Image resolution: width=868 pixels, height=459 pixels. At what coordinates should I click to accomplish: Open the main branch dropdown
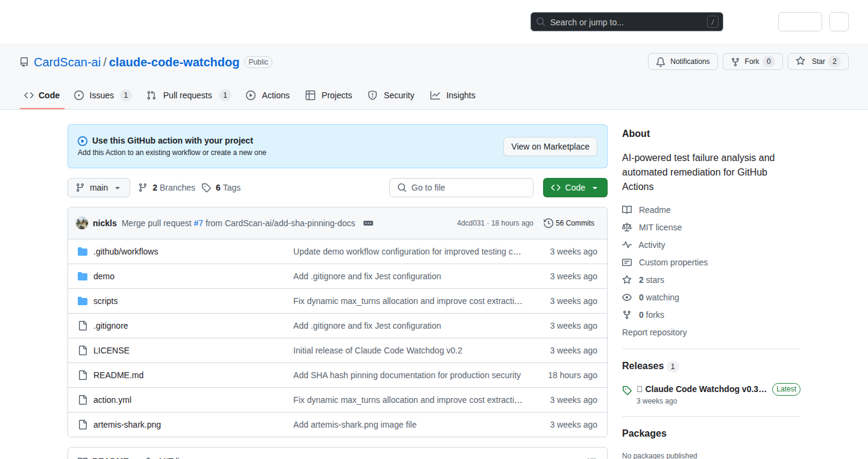pos(98,188)
